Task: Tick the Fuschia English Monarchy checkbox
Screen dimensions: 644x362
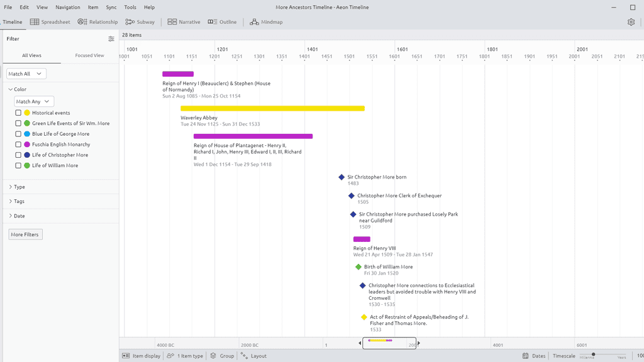Action: [18, 145]
